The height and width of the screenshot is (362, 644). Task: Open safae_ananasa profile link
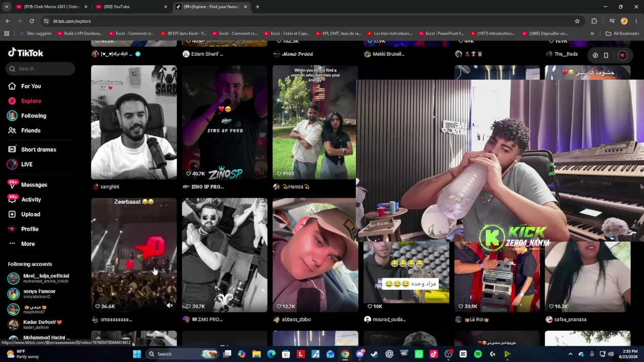click(x=570, y=319)
